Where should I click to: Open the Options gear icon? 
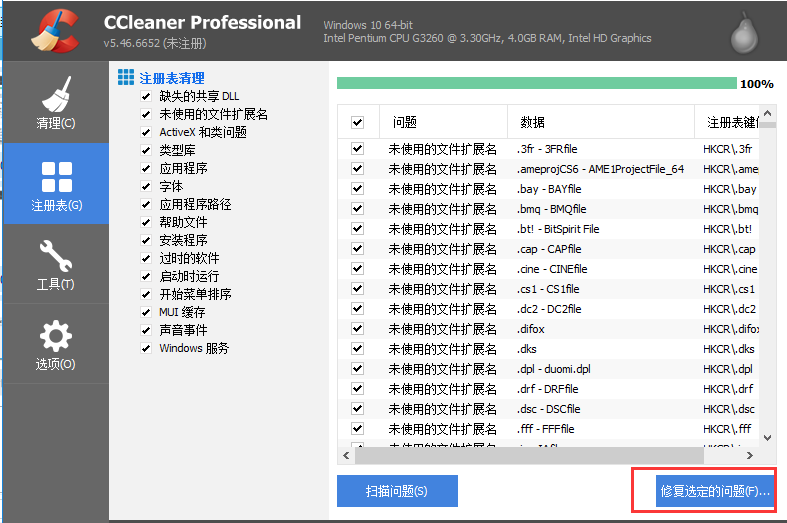[56, 336]
